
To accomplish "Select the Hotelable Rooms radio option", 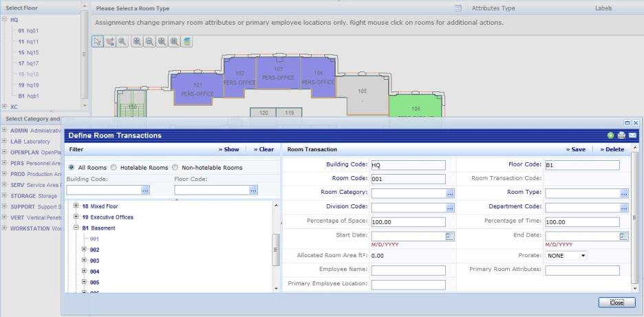I will pos(115,167).
